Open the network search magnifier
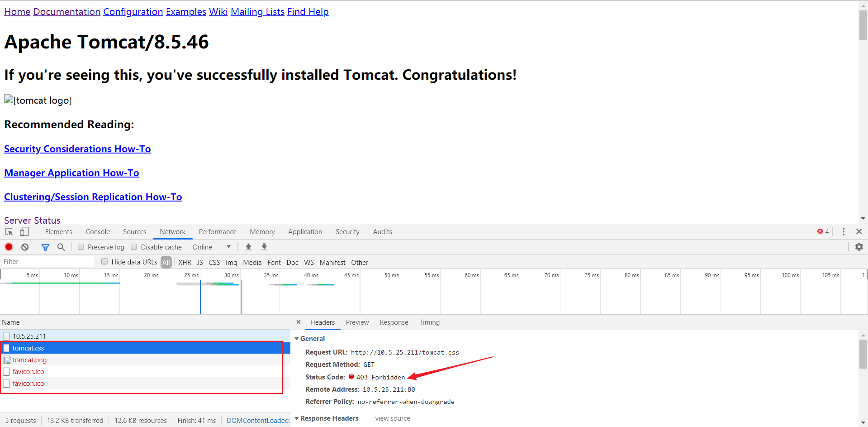The height and width of the screenshot is (427, 868). pyautogui.click(x=61, y=247)
